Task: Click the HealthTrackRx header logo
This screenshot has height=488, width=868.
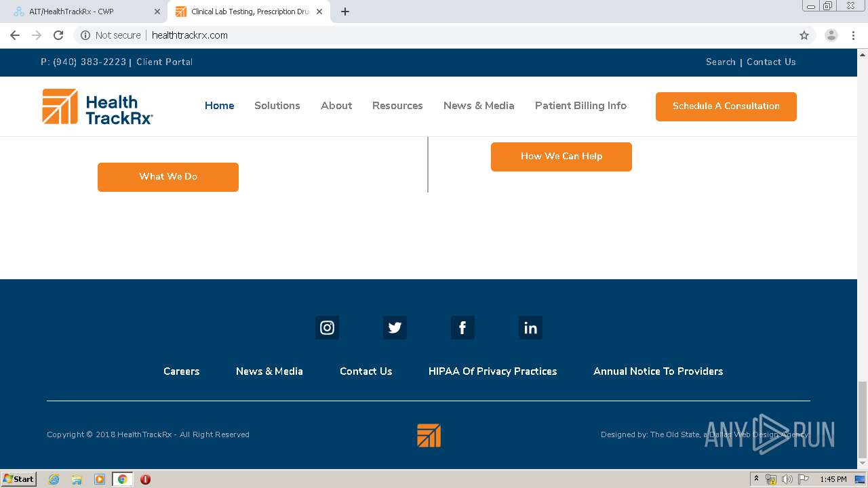Action: click(98, 106)
